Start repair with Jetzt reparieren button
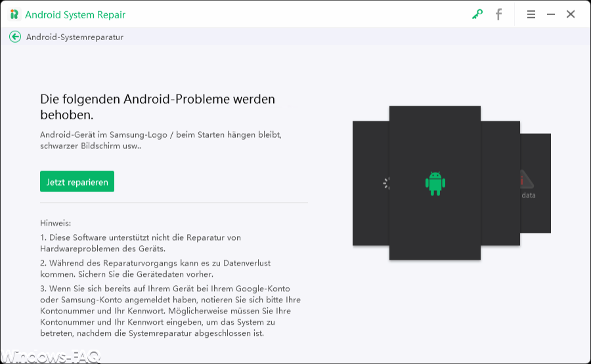This screenshot has width=591, height=364. point(77,182)
